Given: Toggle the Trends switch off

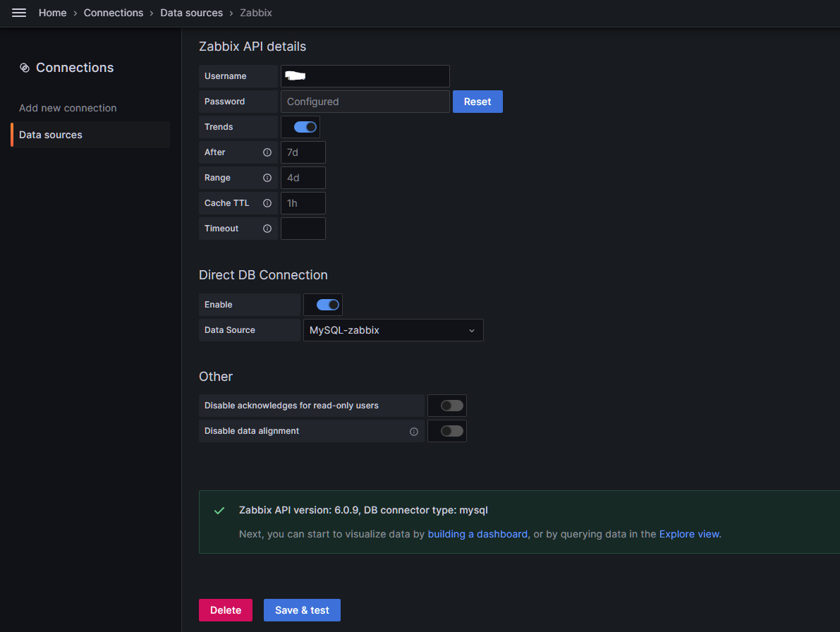Looking at the screenshot, I should [x=305, y=127].
